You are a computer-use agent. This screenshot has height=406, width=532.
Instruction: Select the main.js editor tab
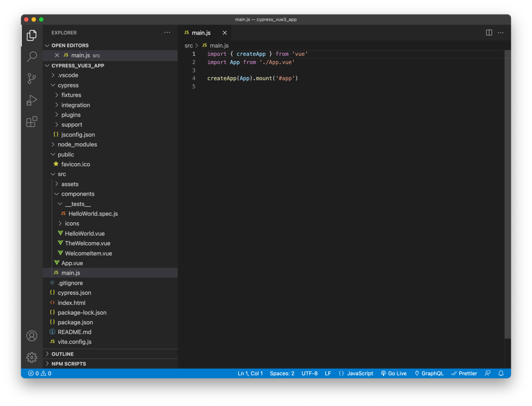pos(201,33)
